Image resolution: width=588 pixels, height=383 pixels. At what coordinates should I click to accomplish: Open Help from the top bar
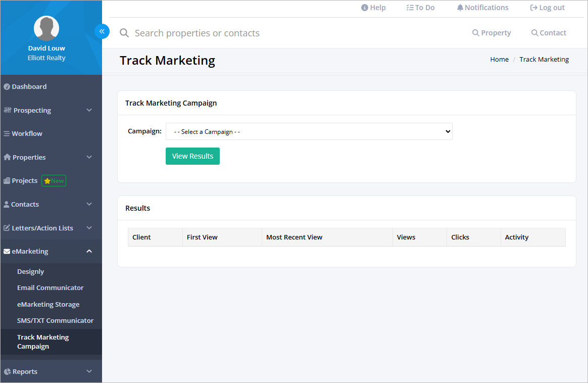373,8
